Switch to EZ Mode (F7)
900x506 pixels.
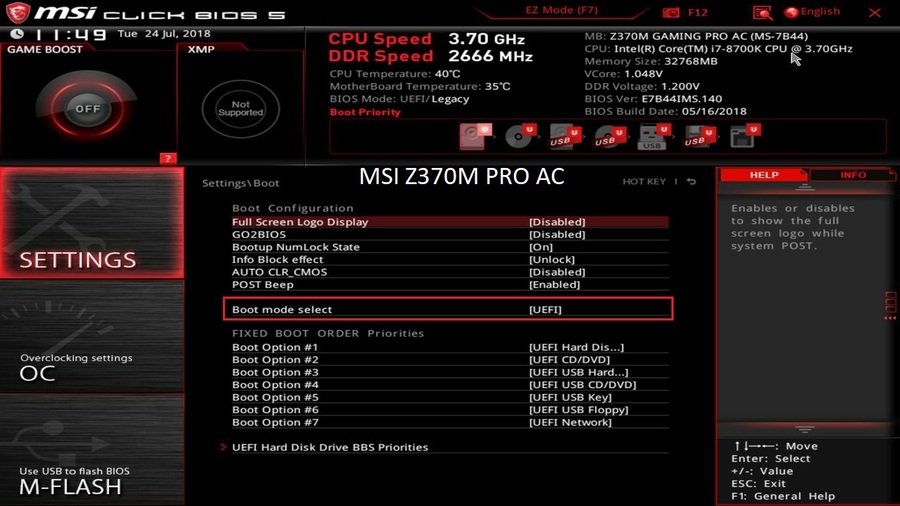(x=561, y=10)
